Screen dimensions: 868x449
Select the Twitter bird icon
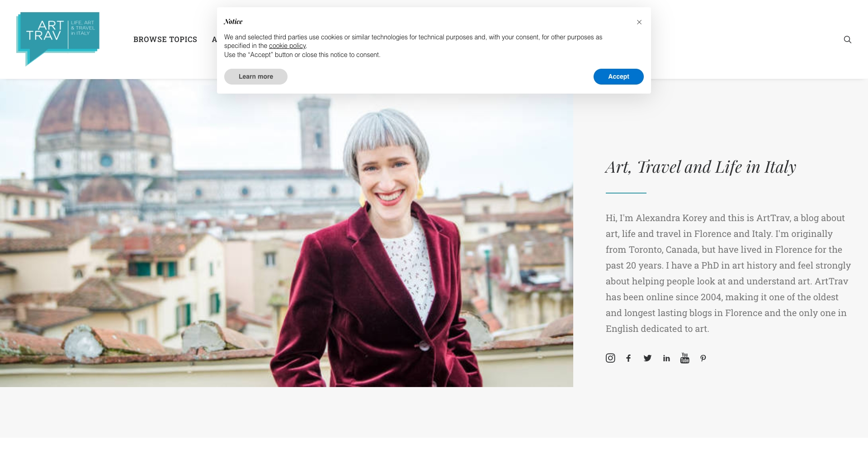click(x=647, y=358)
